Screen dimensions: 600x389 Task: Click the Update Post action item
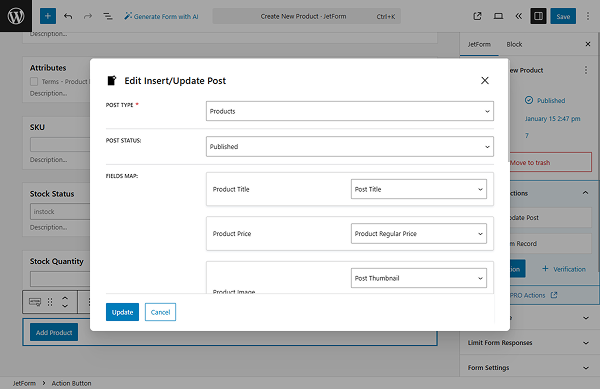point(551,217)
